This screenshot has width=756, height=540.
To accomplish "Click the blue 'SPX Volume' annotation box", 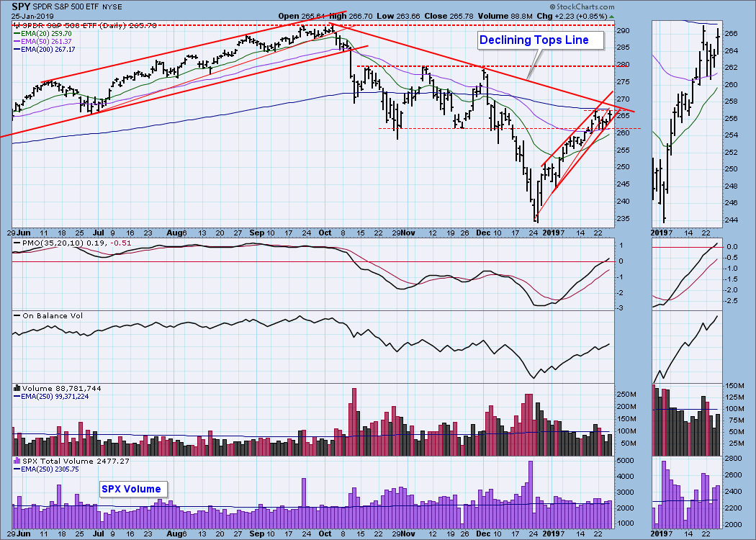I will (x=133, y=489).
